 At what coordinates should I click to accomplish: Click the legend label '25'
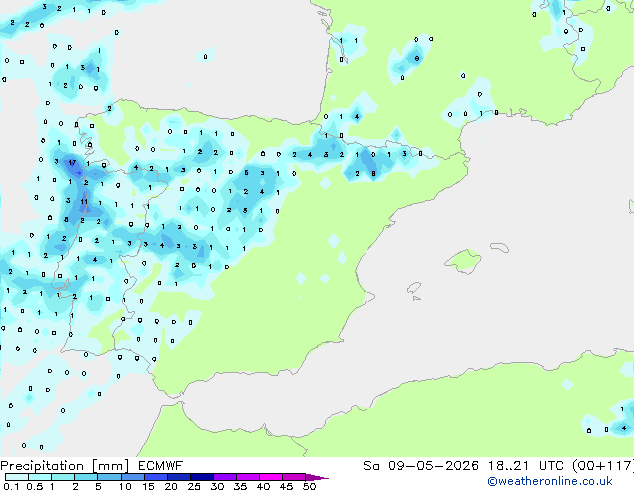point(194,486)
